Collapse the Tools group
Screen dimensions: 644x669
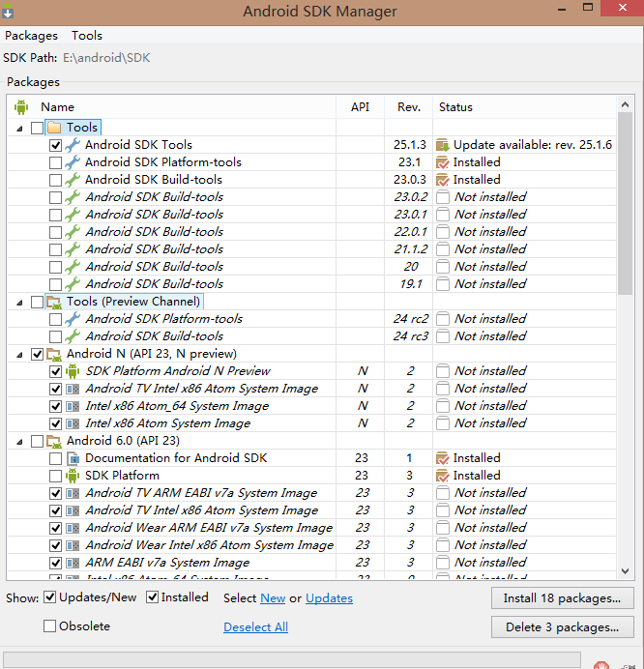coord(19,128)
